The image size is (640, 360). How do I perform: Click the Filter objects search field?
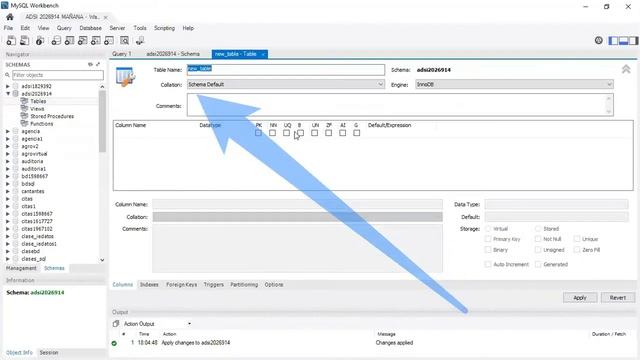[x=58, y=75]
